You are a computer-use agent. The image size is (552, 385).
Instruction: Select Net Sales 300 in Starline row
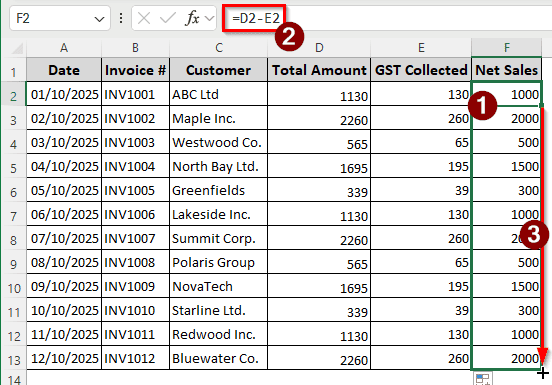tap(507, 310)
